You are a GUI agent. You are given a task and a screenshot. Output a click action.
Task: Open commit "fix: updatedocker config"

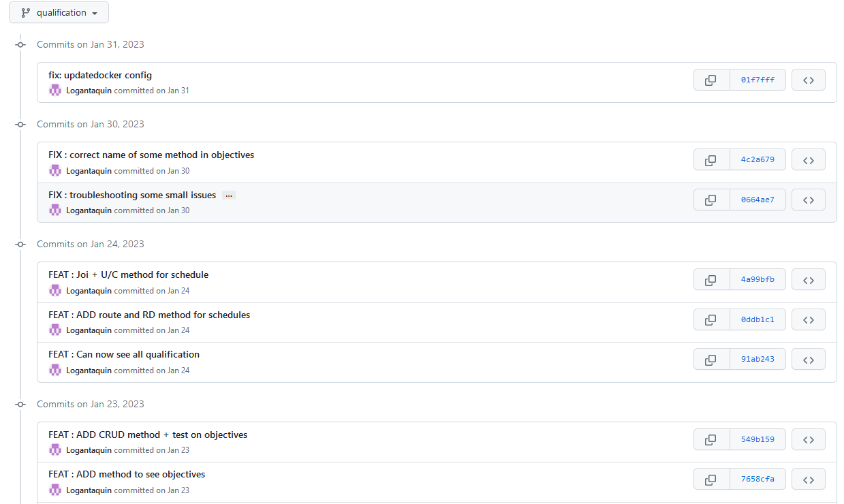coord(100,75)
